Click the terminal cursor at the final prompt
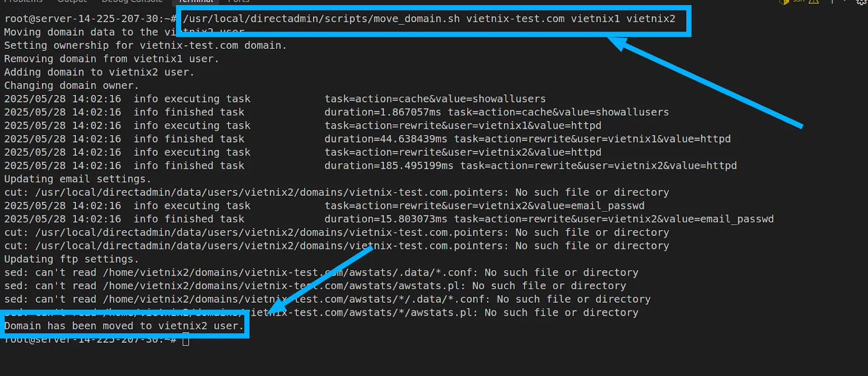The height and width of the screenshot is (376, 868). 186,340
